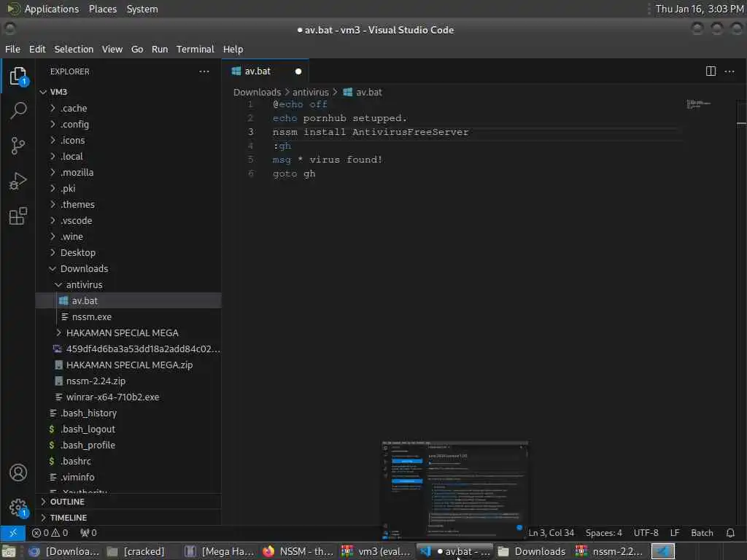Open the Accounts icon
The image size is (747, 560).
[x=18, y=472]
